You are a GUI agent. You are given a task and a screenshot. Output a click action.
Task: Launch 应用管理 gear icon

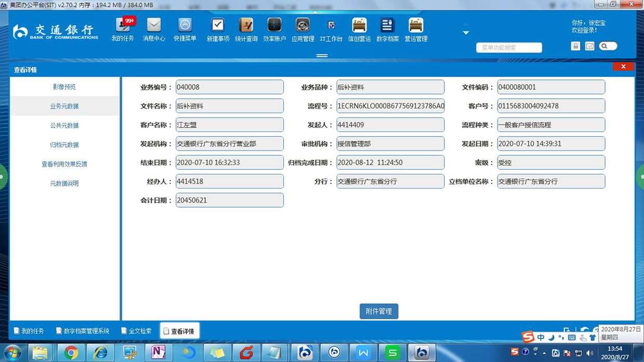click(x=303, y=29)
